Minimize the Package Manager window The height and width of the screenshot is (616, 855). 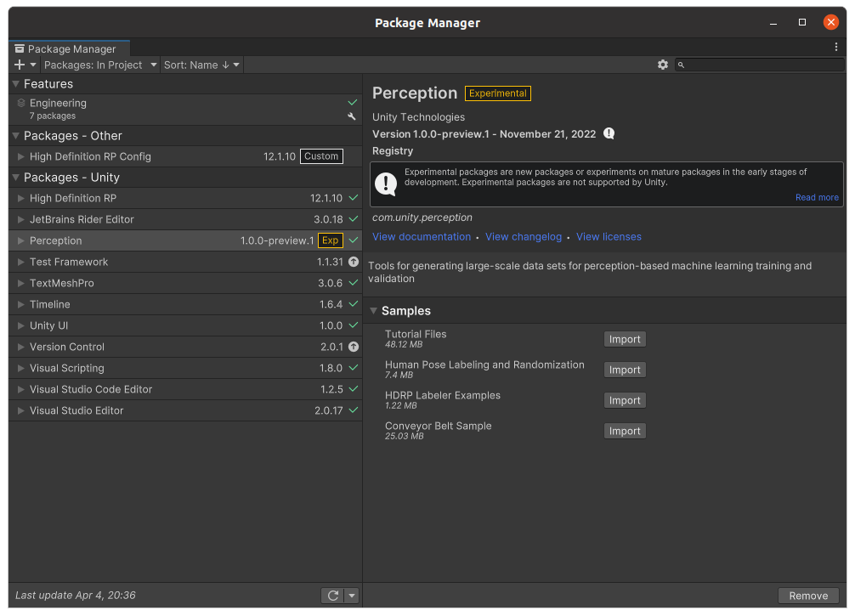[x=773, y=23]
